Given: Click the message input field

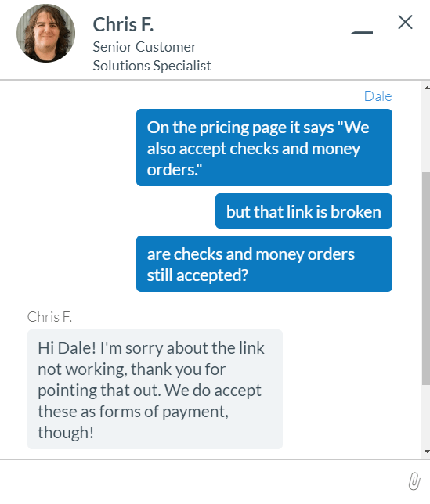Looking at the screenshot, I should click(x=203, y=481).
